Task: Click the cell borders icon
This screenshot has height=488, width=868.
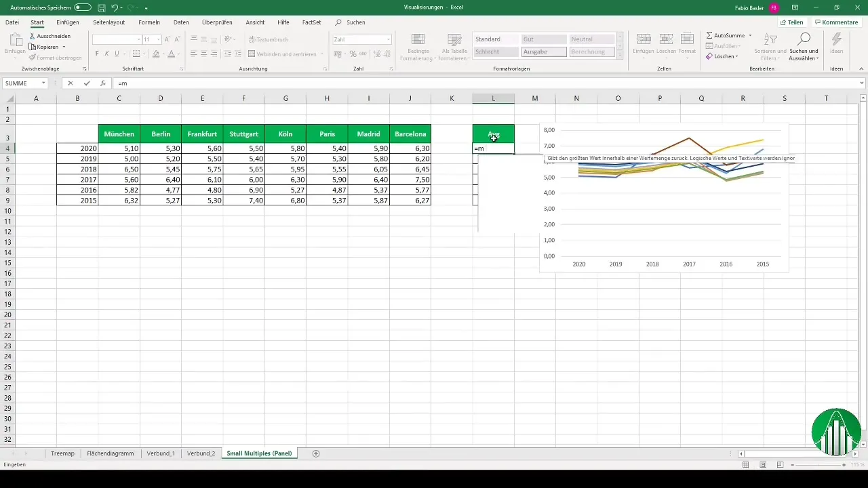Action: coord(136,54)
